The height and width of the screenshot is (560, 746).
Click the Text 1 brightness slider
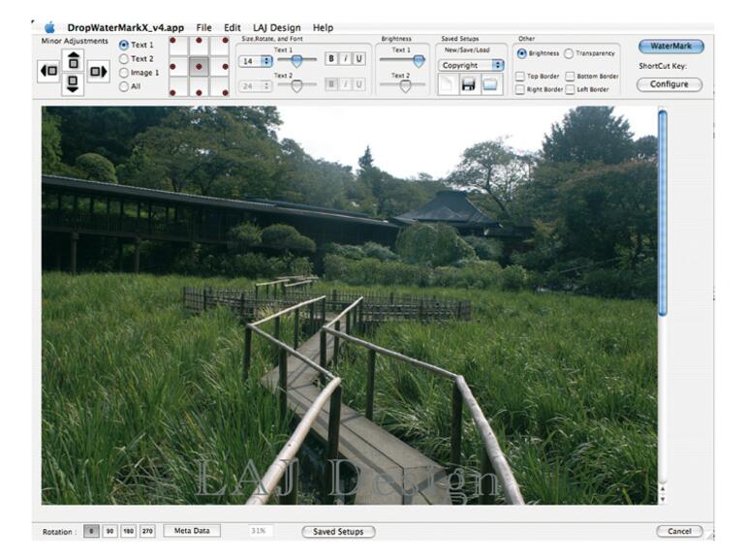pyautogui.click(x=405, y=60)
